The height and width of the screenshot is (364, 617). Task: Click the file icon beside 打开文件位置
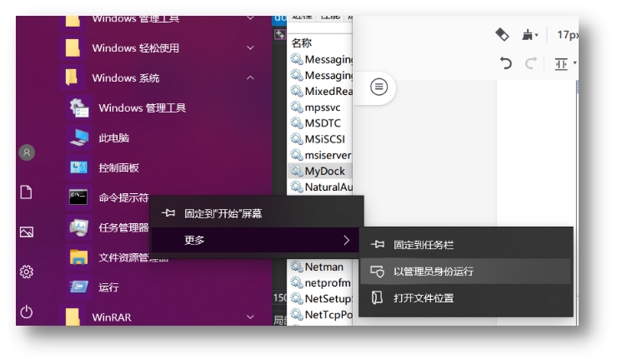pos(377,297)
